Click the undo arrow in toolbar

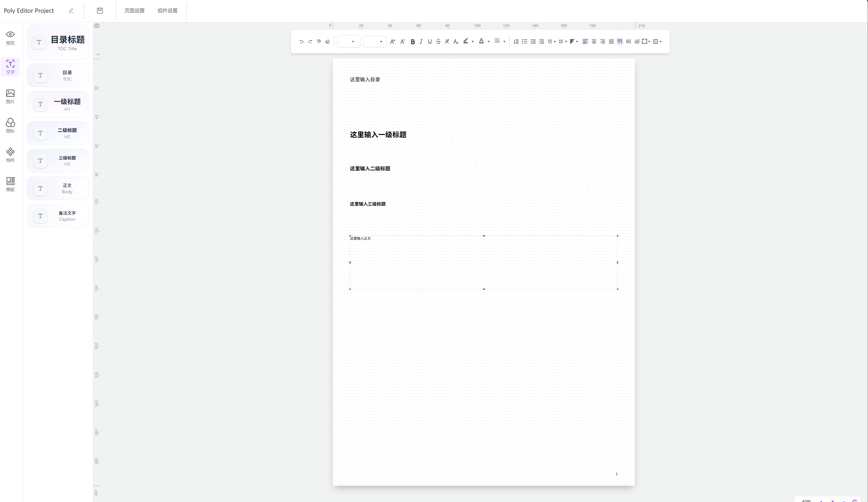point(301,42)
